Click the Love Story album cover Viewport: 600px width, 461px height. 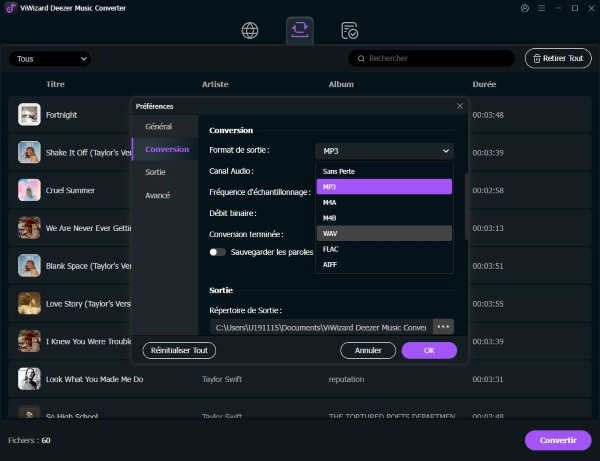point(29,303)
